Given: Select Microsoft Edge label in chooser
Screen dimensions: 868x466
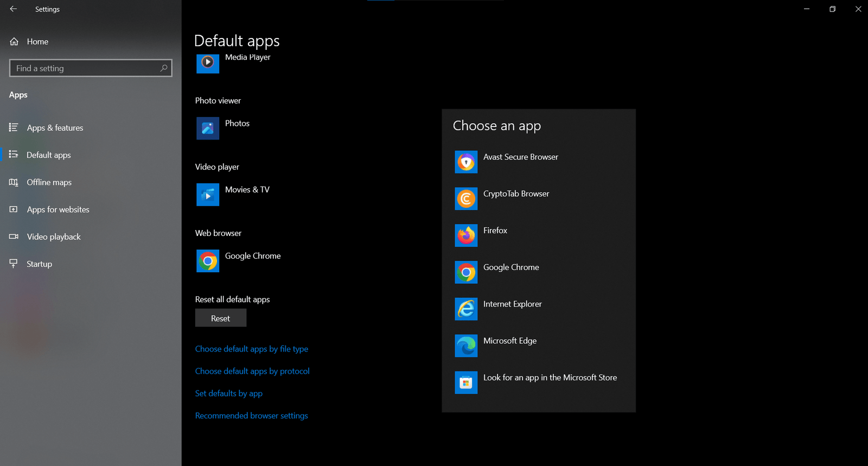Looking at the screenshot, I should tap(510, 341).
